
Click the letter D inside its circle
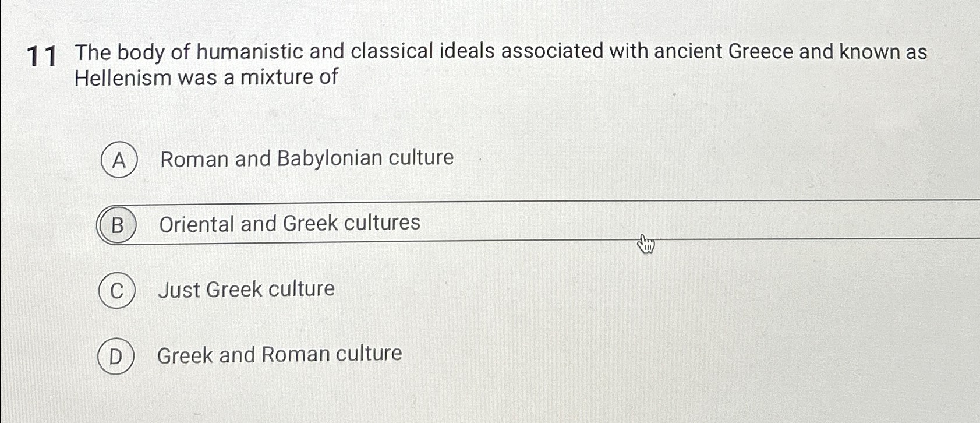[117, 355]
